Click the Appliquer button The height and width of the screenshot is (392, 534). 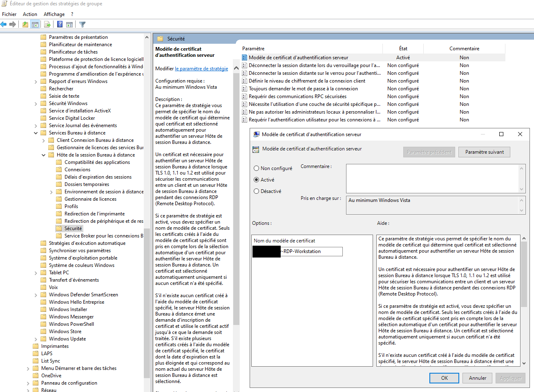coord(511,378)
